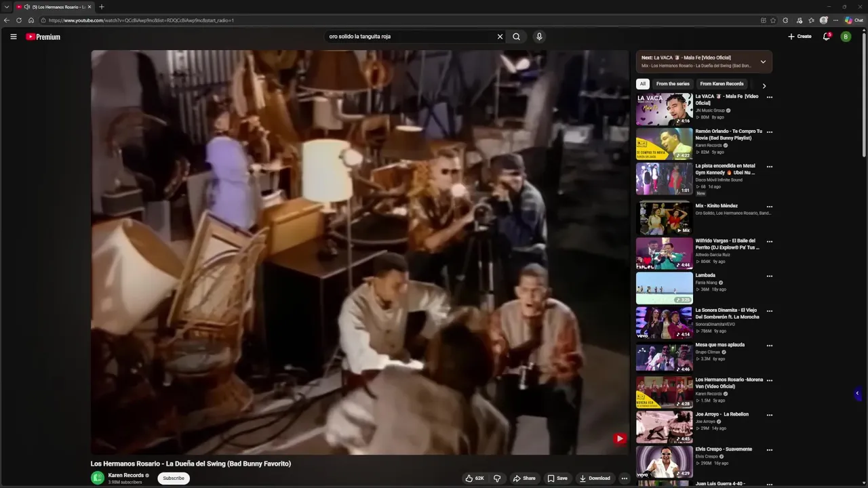Open options for Joe Arroyo La Rebelion
Viewport: 868px width, 488px height.
coord(769,415)
